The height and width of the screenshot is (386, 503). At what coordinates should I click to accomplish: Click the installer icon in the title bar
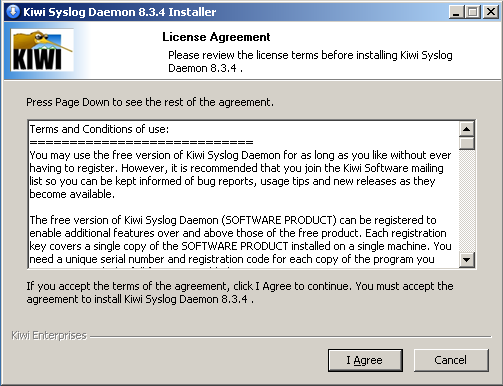(13, 12)
